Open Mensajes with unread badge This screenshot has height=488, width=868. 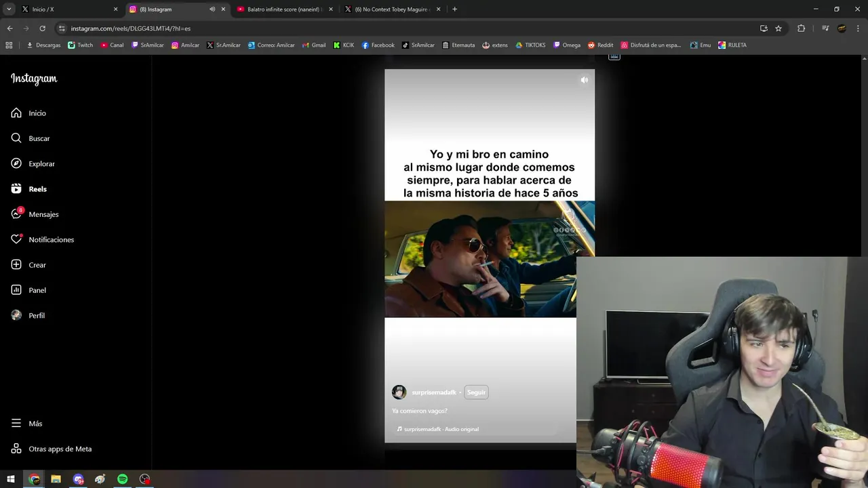point(35,214)
